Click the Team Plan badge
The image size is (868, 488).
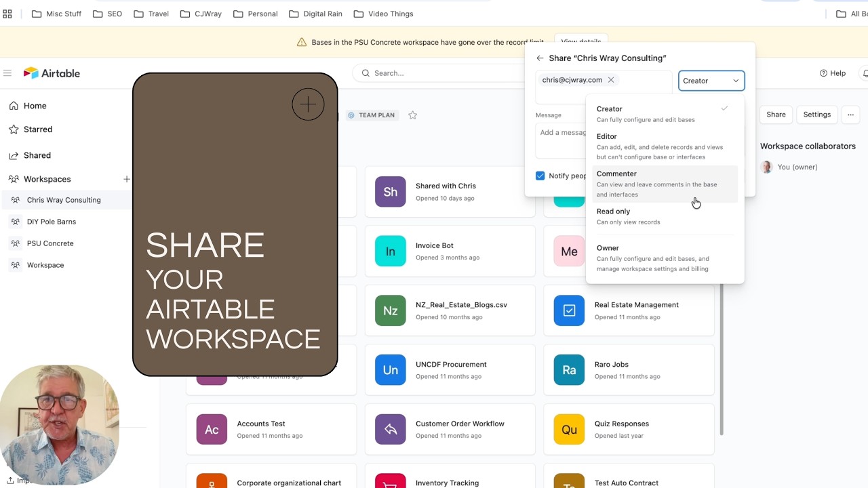(x=371, y=115)
